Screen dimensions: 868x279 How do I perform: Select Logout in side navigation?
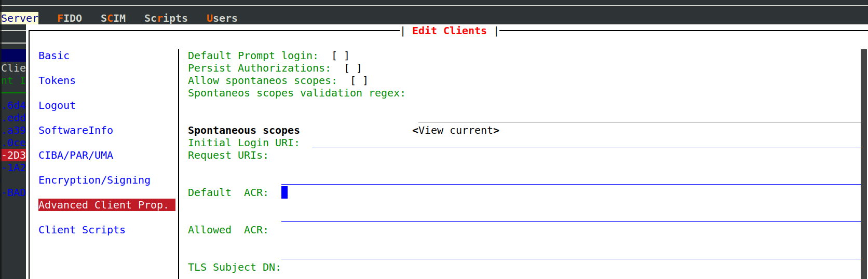(57, 105)
